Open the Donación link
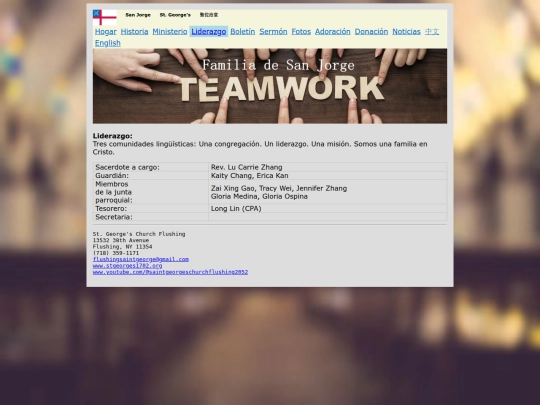The width and height of the screenshot is (540, 405). point(371,32)
